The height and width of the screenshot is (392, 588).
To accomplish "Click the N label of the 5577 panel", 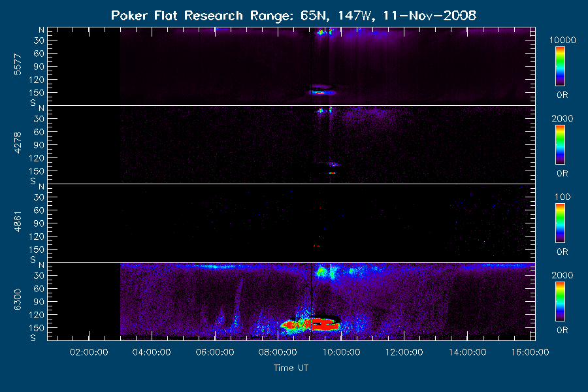I will click(x=41, y=30).
